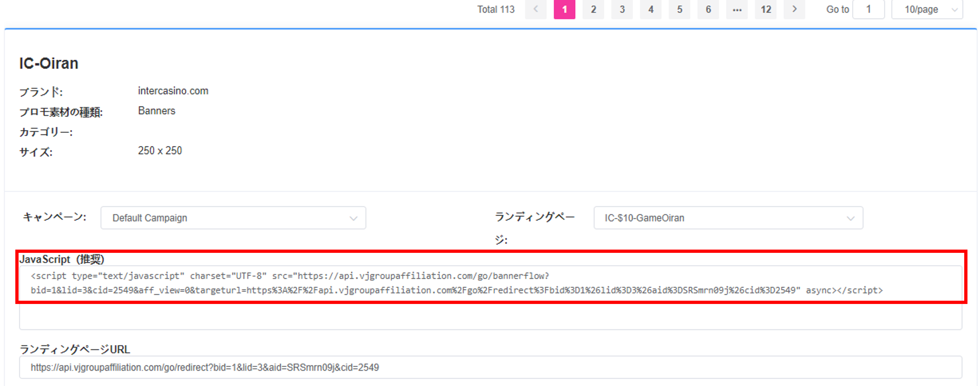The image size is (980, 386).
Task: Click the landing page URL field
Action: [x=490, y=367]
